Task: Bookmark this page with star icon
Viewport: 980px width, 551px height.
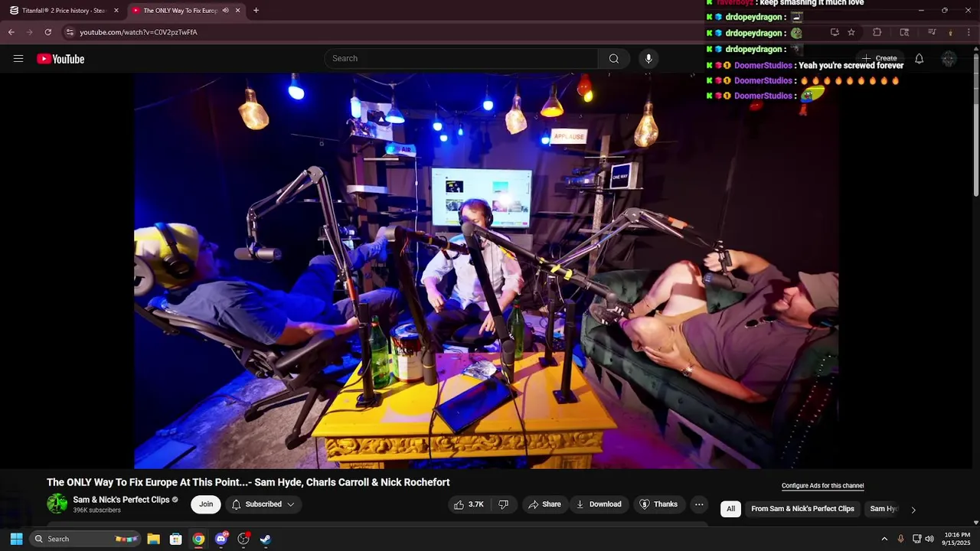Action: pos(851,32)
